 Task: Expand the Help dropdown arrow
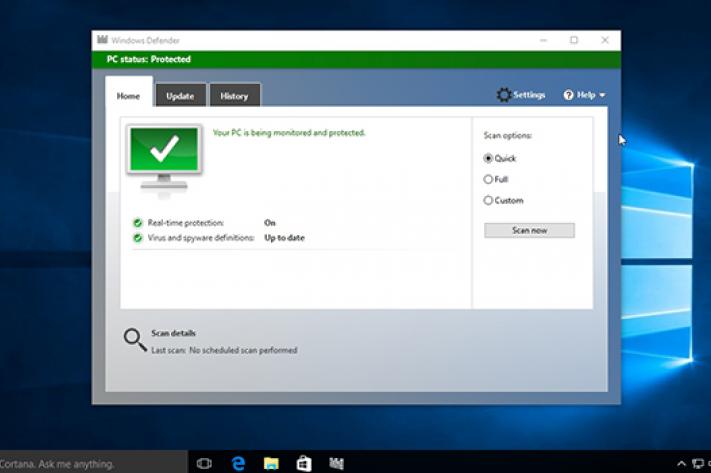pyautogui.click(x=602, y=96)
